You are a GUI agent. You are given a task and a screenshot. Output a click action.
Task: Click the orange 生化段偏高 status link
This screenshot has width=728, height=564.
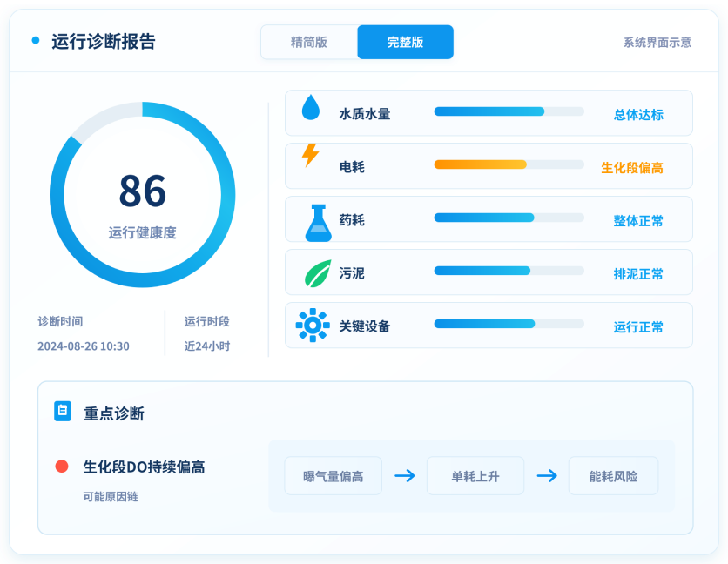tap(632, 168)
